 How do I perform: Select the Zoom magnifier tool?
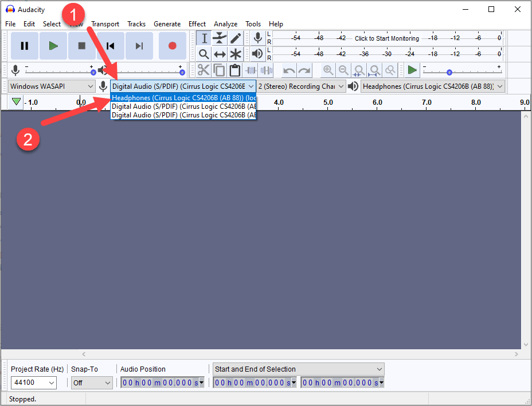204,54
